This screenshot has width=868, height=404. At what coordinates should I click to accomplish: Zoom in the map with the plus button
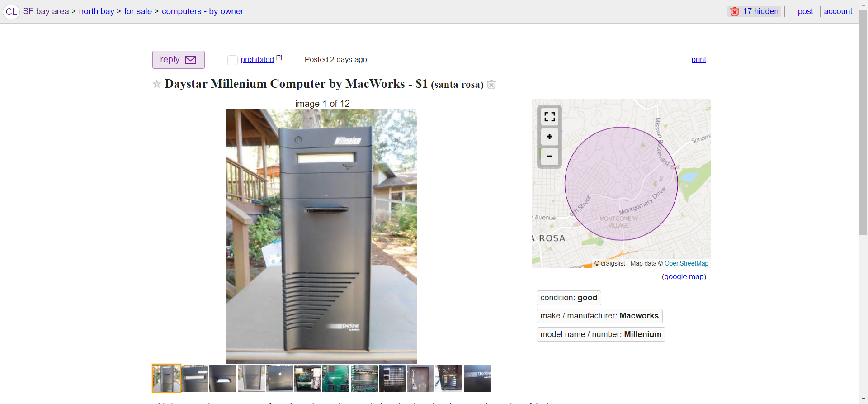point(550,137)
